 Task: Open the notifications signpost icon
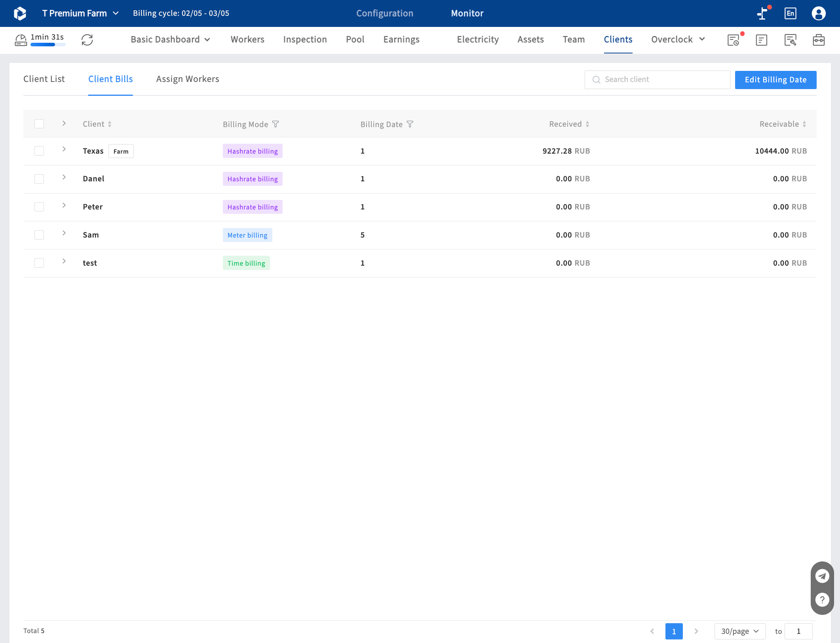(762, 13)
